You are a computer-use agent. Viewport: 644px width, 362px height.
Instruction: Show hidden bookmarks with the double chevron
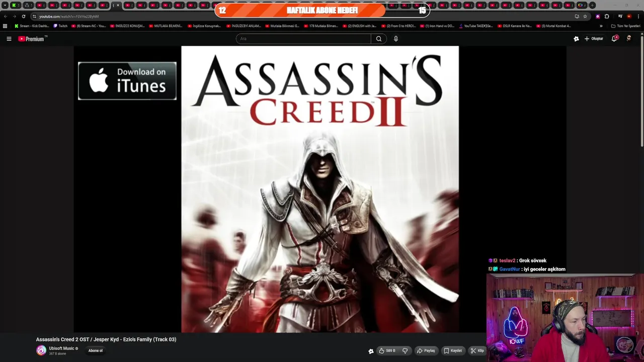point(601,26)
